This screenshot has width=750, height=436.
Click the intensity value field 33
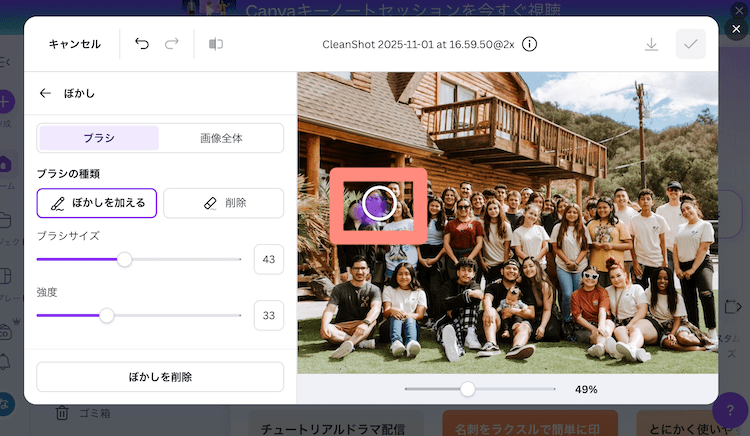click(x=268, y=315)
